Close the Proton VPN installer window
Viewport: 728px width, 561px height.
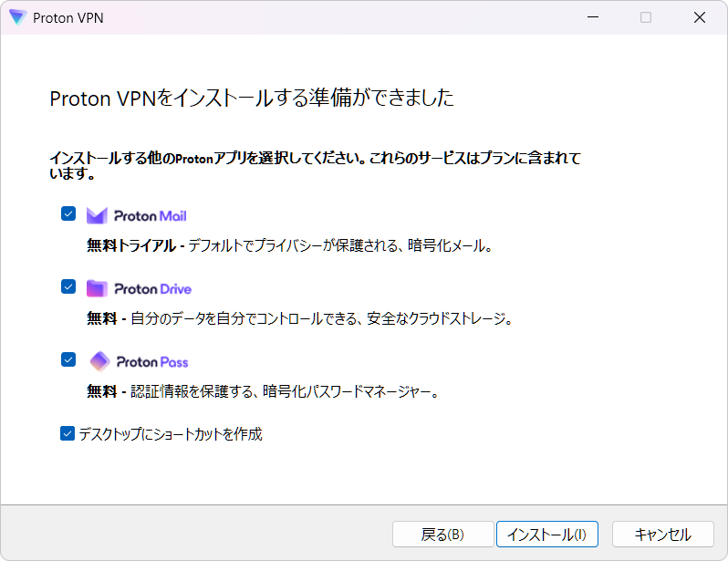(x=699, y=17)
